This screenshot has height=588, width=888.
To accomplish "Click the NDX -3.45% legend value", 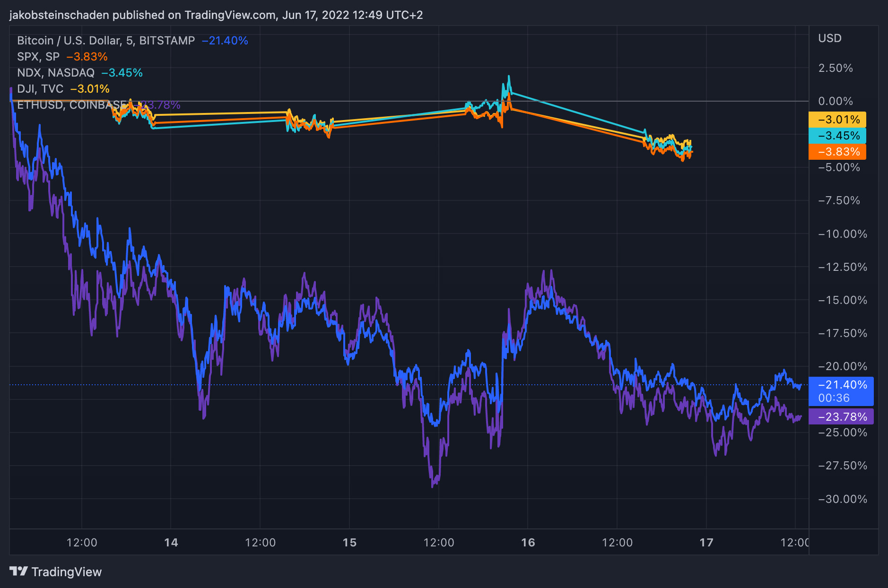I will click(122, 73).
